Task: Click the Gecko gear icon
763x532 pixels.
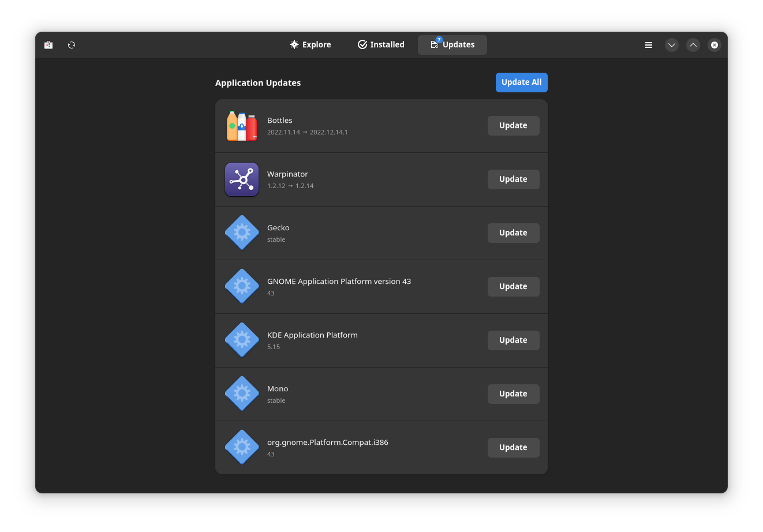Action: point(242,233)
